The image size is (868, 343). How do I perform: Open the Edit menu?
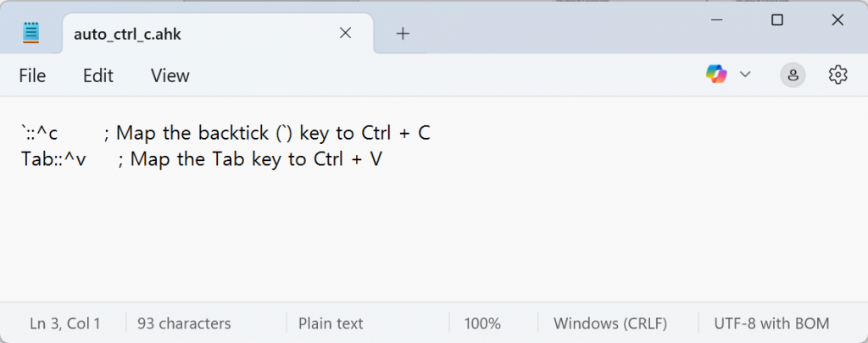point(98,75)
